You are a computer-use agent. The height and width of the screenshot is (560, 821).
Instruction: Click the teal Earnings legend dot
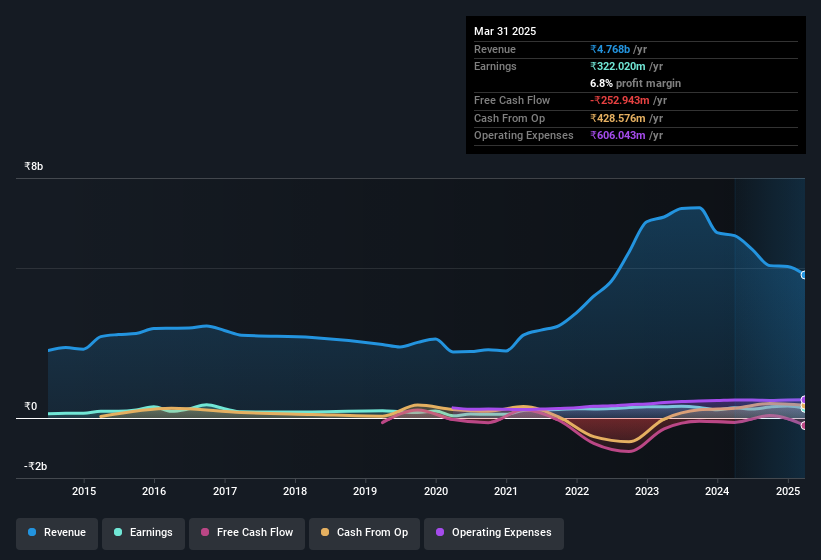(x=118, y=532)
